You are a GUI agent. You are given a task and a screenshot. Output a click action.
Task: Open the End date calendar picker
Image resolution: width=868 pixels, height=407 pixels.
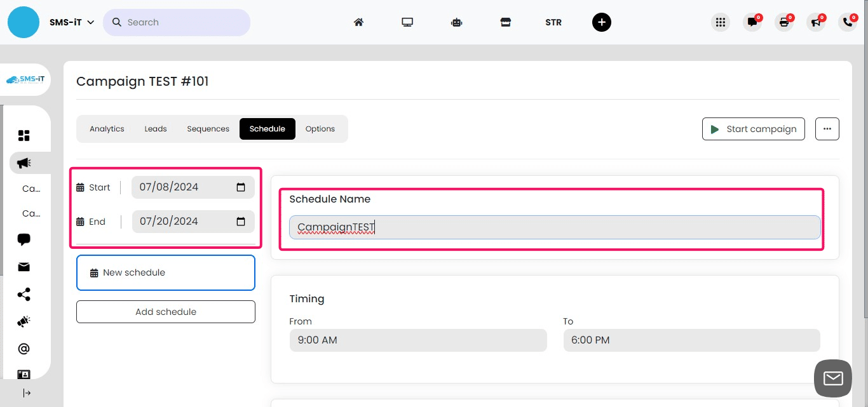coord(241,221)
